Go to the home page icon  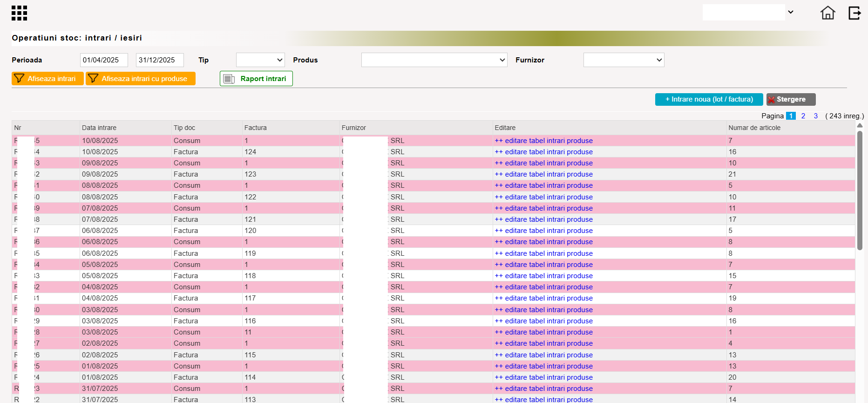point(827,13)
